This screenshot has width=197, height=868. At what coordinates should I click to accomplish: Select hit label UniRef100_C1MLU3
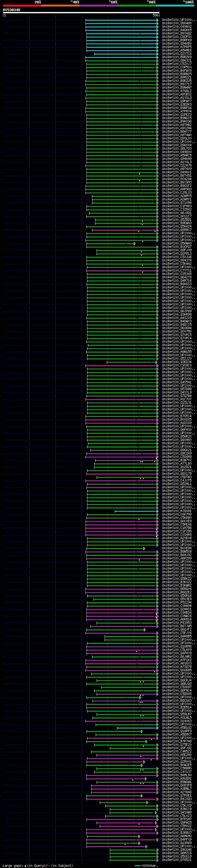177,193
